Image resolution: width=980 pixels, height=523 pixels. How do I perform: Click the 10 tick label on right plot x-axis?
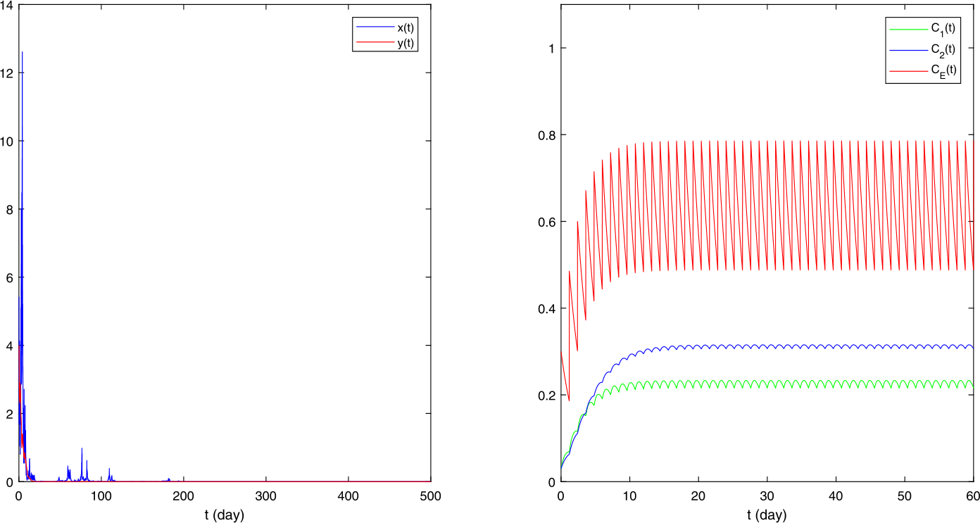[629, 496]
